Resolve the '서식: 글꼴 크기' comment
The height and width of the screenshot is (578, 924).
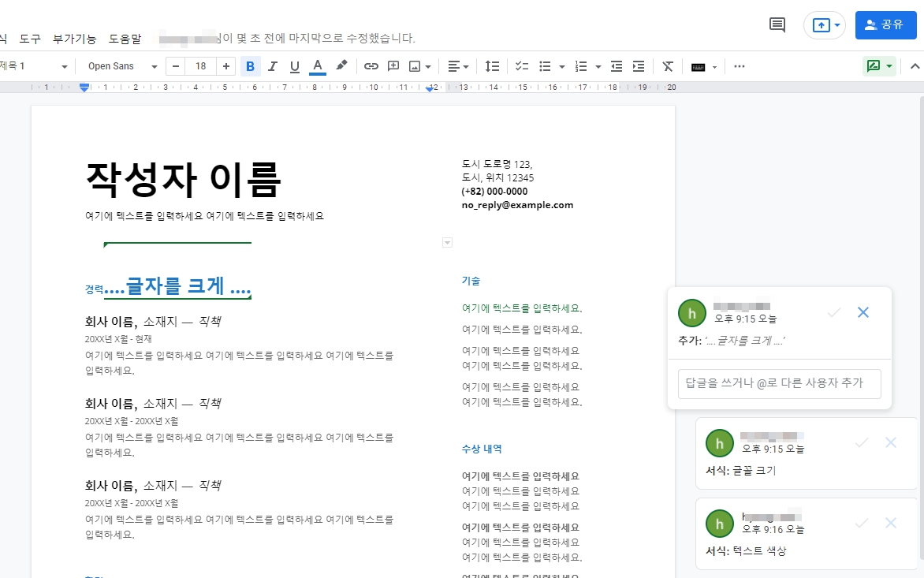[861, 442]
